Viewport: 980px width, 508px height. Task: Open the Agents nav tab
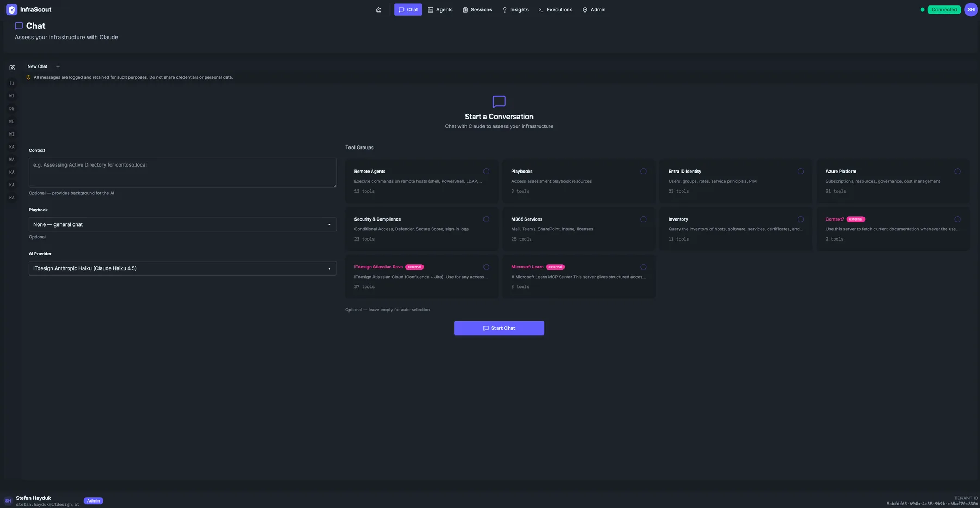click(440, 10)
